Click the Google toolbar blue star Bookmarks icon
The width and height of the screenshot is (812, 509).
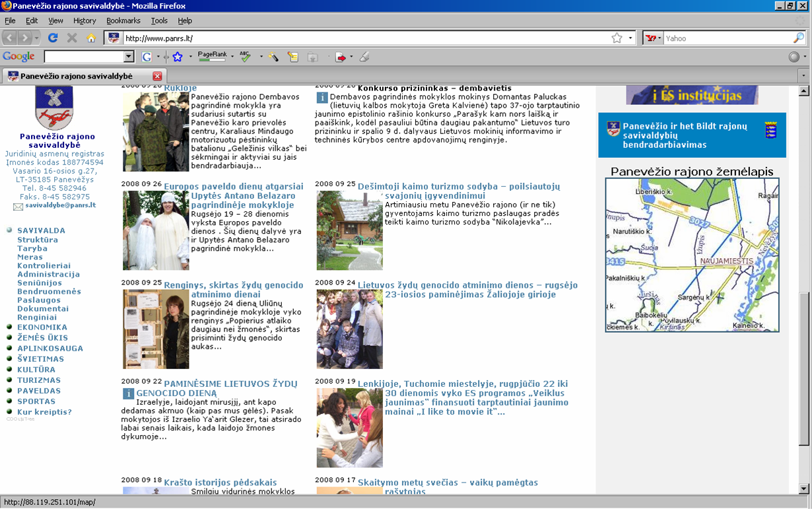tap(178, 57)
